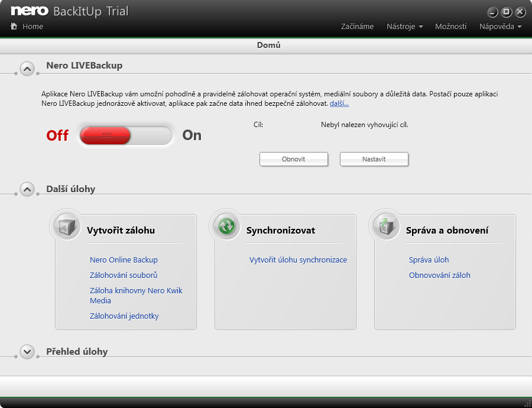This screenshot has height=408, width=532.
Task: Click the Nero LIVEBackup section title
Action: point(84,65)
